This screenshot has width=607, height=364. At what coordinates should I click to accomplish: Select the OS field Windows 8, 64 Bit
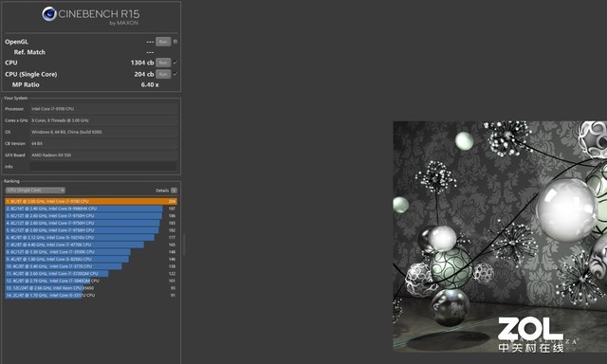pyautogui.click(x=103, y=132)
